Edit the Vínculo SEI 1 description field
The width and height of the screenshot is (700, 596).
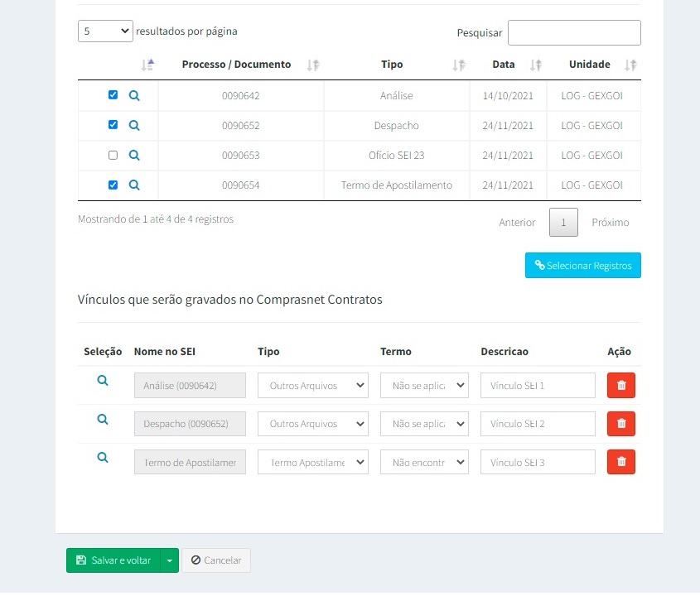(x=538, y=386)
